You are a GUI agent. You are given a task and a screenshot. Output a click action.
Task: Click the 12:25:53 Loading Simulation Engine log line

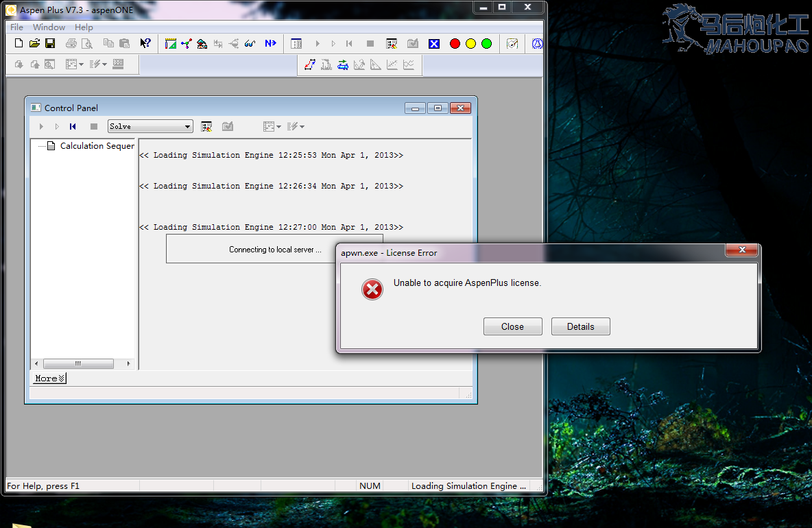[272, 155]
